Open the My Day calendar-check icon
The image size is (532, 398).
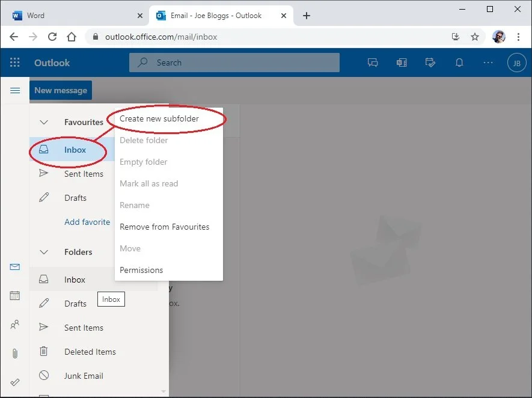click(x=430, y=63)
